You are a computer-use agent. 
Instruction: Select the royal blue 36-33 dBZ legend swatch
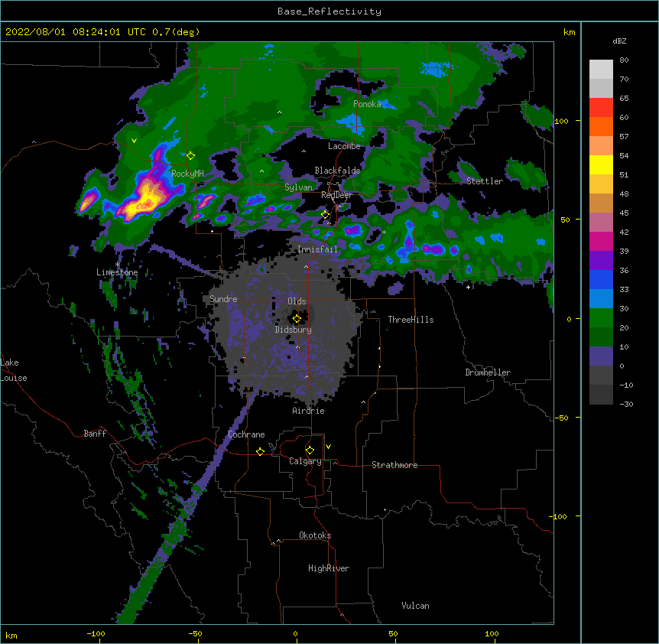601,279
